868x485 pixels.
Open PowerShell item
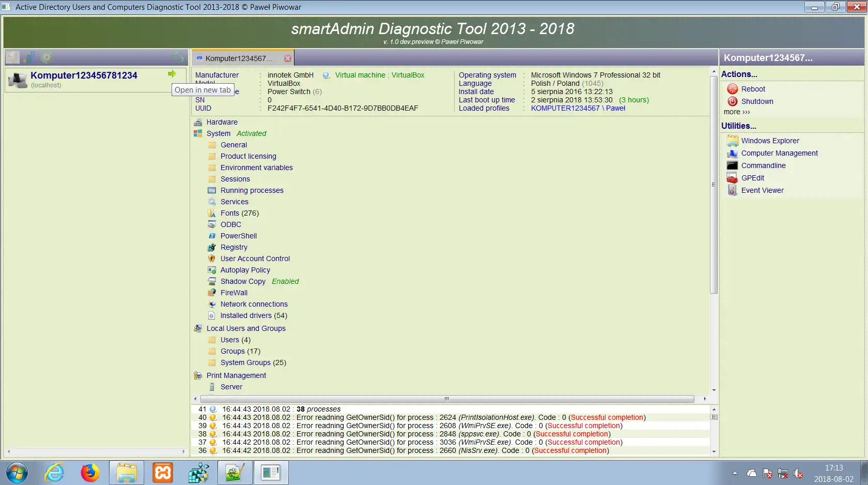pos(239,236)
